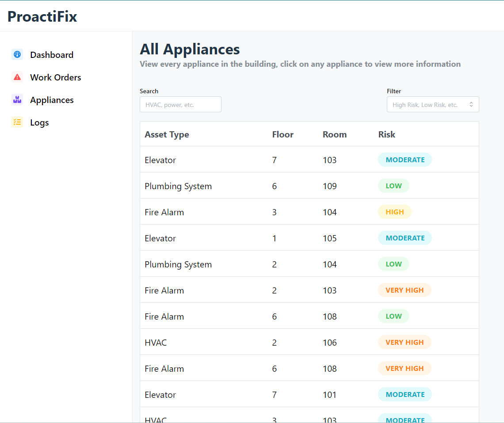Open the Logs section
The height and width of the screenshot is (423, 504).
click(x=39, y=122)
